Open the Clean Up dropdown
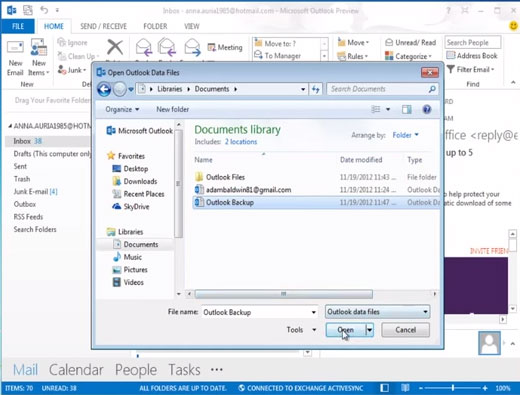The height and width of the screenshot is (395, 520). [x=78, y=56]
